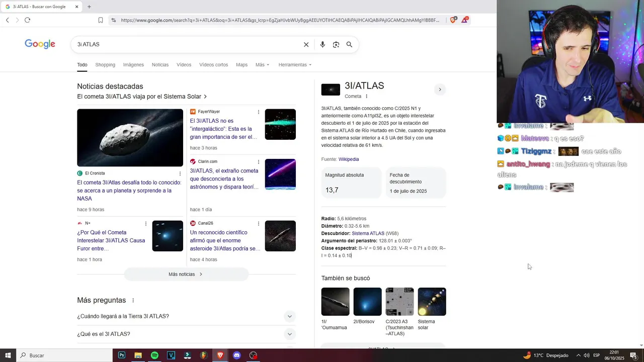Go to Google logo homepage
The width and height of the screenshot is (644, 362).
[40, 44]
